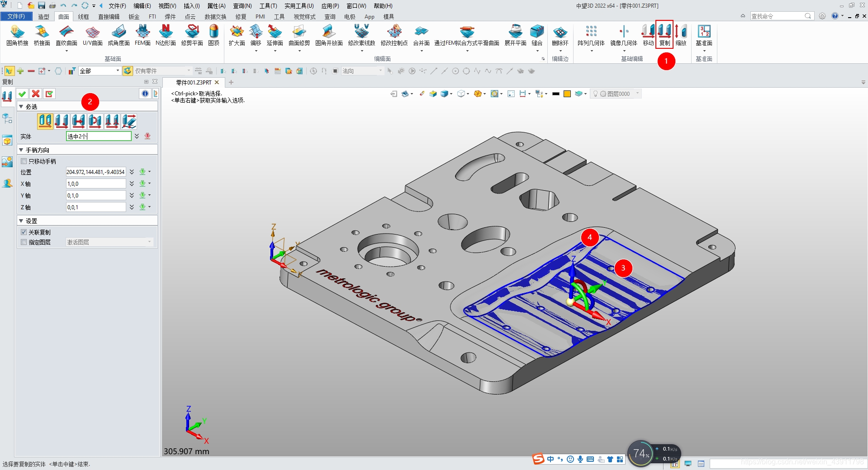Select the 移动 move tool

(x=648, y=35)
